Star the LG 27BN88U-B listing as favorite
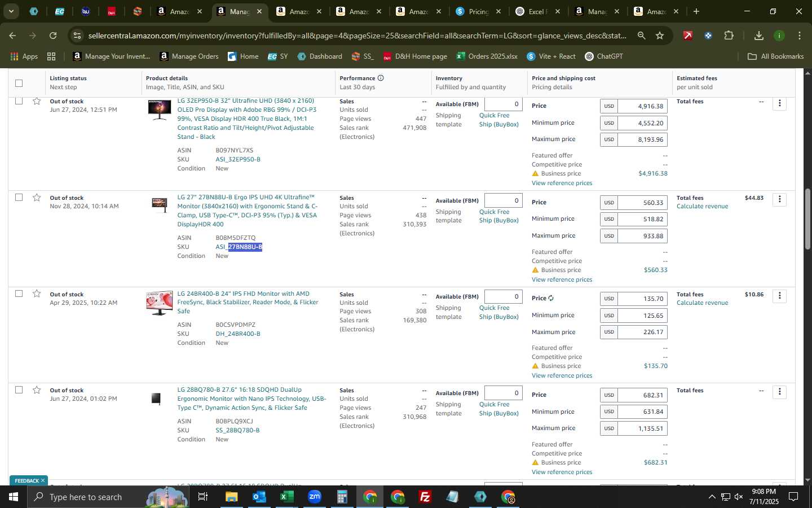This screenshot has height=508, width=812. tap(37, 198)
